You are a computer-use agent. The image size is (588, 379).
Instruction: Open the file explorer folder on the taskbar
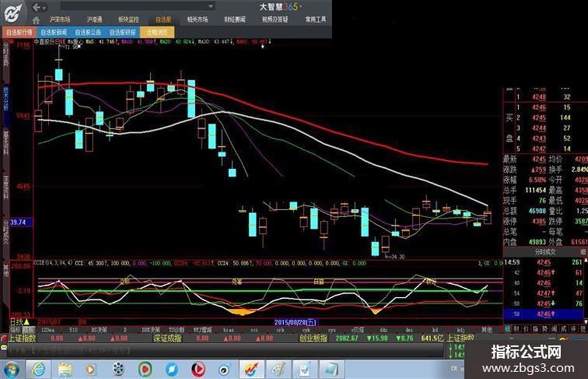click(65, 370)
